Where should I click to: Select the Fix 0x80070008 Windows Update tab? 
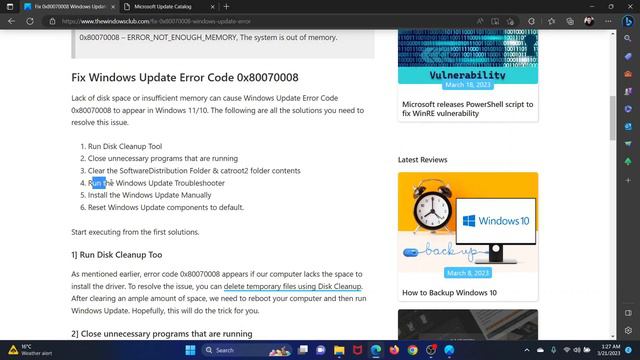[69, 7]
